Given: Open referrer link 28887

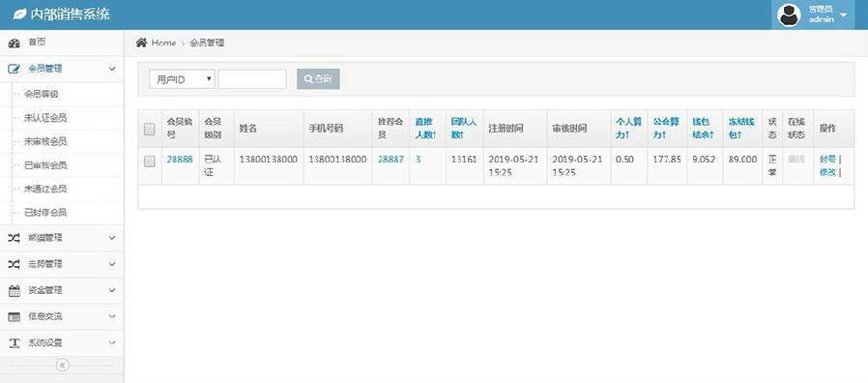Looking at the screenshot, I should point(391,159).
